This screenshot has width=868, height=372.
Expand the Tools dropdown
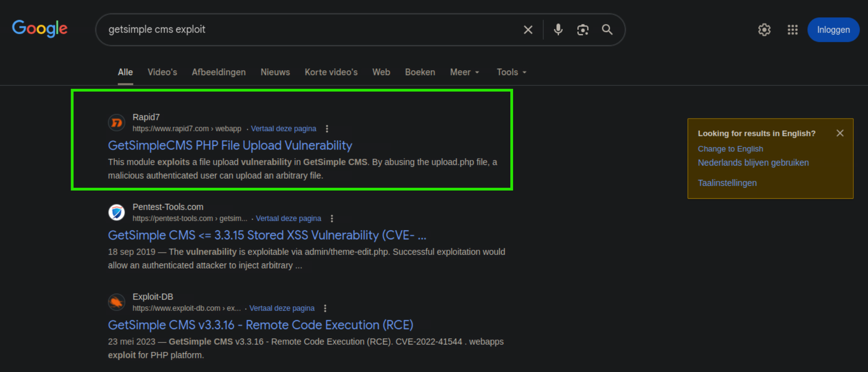click(511, 72)
